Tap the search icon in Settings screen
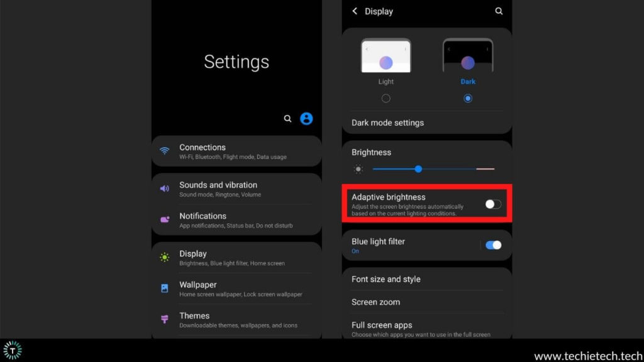The width and height of the screenshot is (644, 362). (287, 119)
